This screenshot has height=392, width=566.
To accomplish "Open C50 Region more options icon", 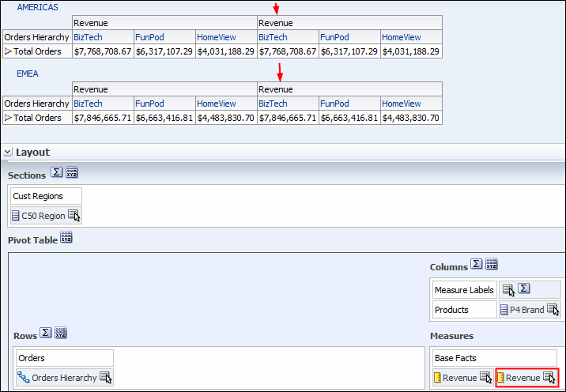I will point(74,215).
